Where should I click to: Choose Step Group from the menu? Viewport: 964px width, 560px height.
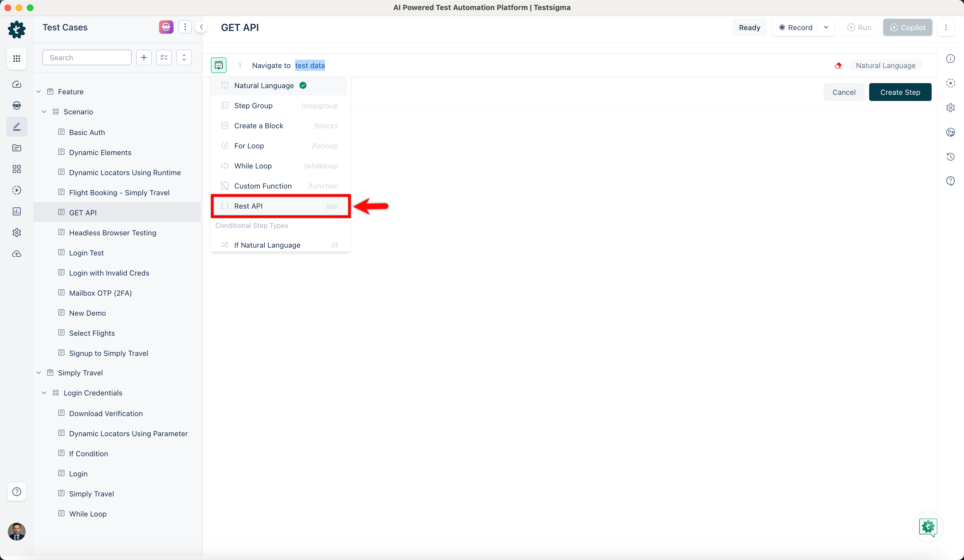(x=279, y=106)
